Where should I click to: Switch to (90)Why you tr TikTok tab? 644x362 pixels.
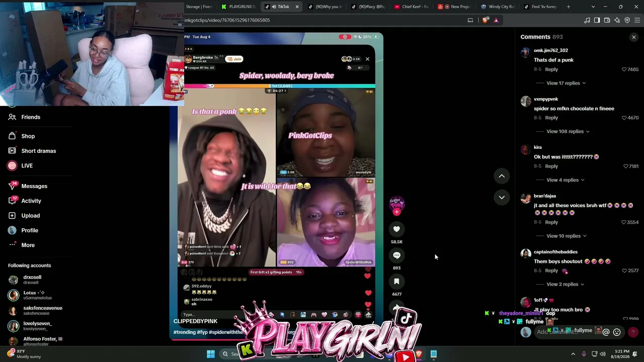[325, 7]
